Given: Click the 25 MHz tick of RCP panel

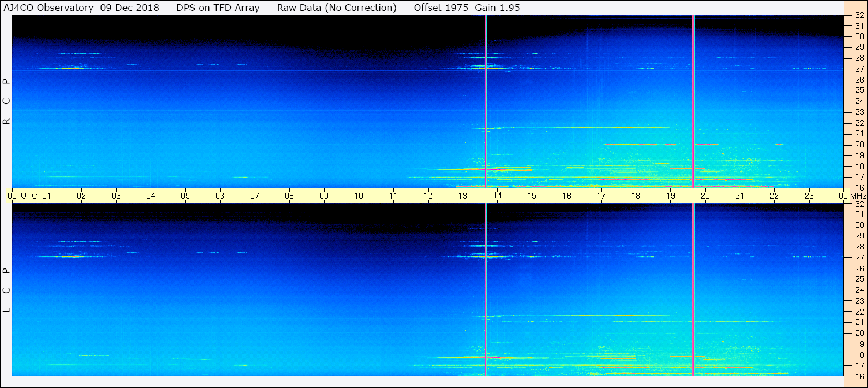Looking at the screenshot, I should 859,90.
